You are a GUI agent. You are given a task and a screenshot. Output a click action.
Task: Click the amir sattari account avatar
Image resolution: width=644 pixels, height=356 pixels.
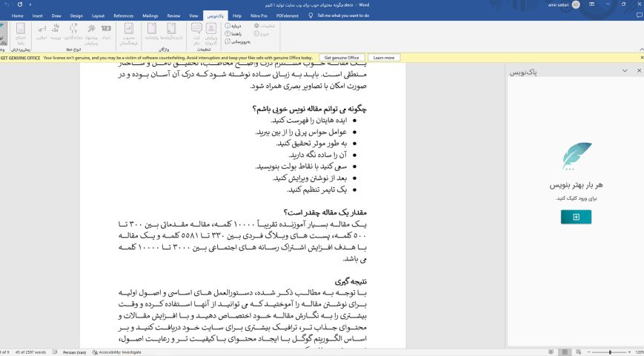coord(576,4)
